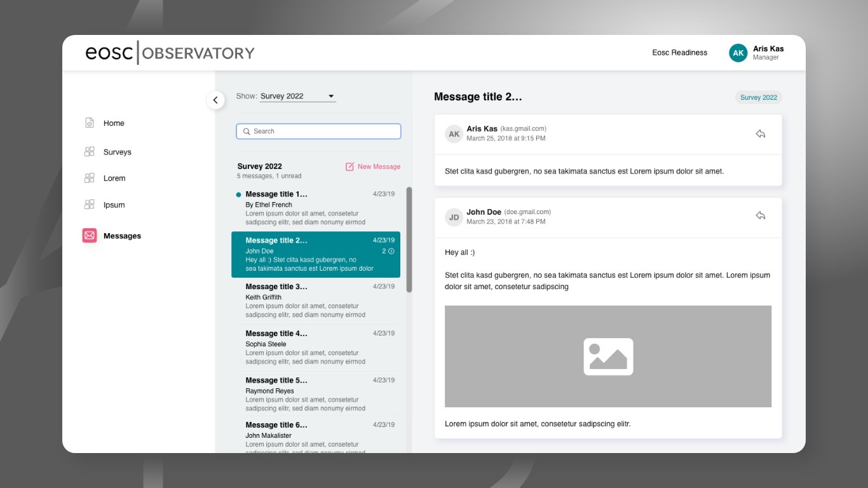Collapse the message list panel with the chevron
The height and width of the screenshot is (488, 868).
tap(215, 100)
